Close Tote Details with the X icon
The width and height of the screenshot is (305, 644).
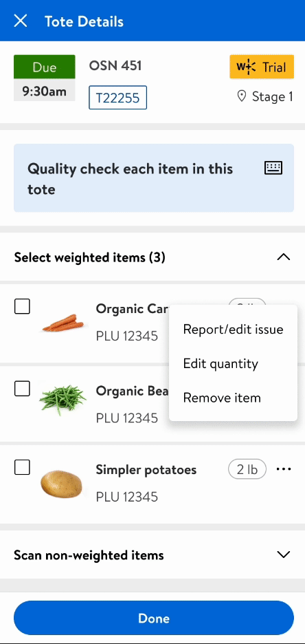[21, 21]
